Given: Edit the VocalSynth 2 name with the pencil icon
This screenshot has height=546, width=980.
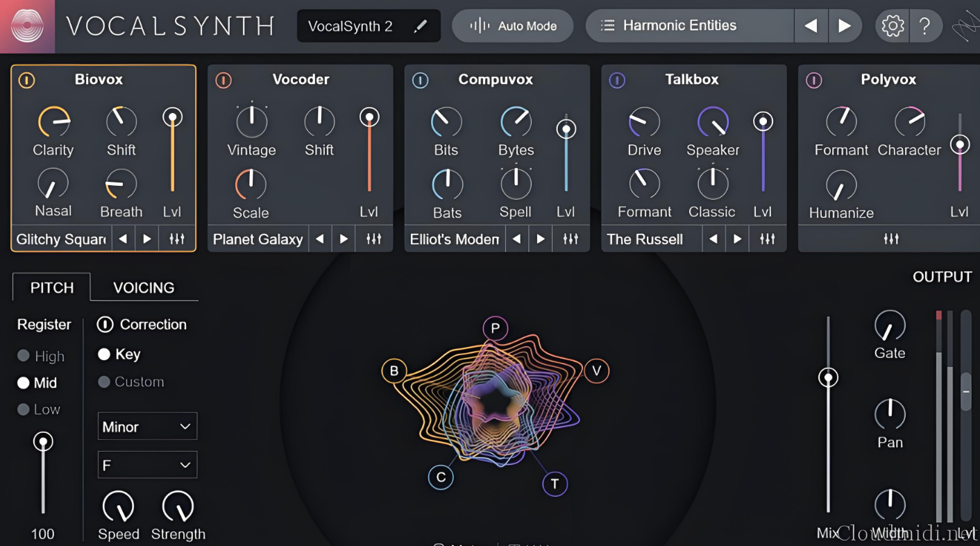Looking at the screenshot, I should click(x=420, y=26).
